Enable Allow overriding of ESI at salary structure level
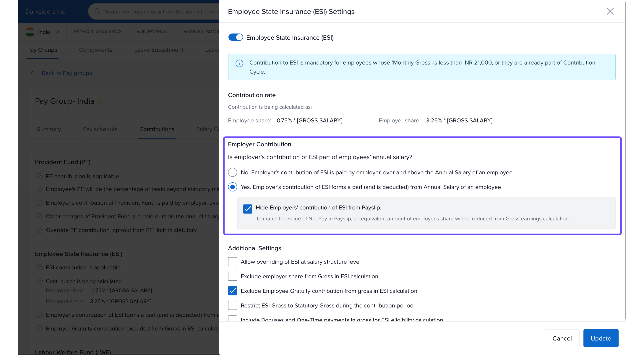The image size is (644, 362). tap(232, 262)
